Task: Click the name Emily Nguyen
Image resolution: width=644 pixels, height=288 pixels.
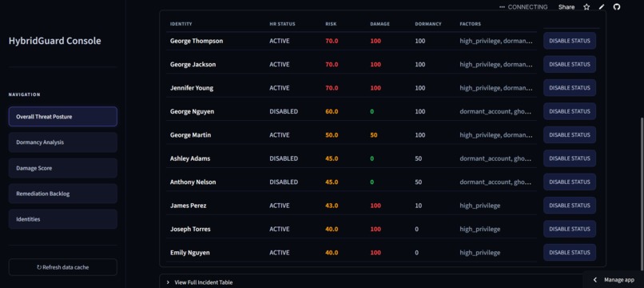Action: (x=189, y=253)
